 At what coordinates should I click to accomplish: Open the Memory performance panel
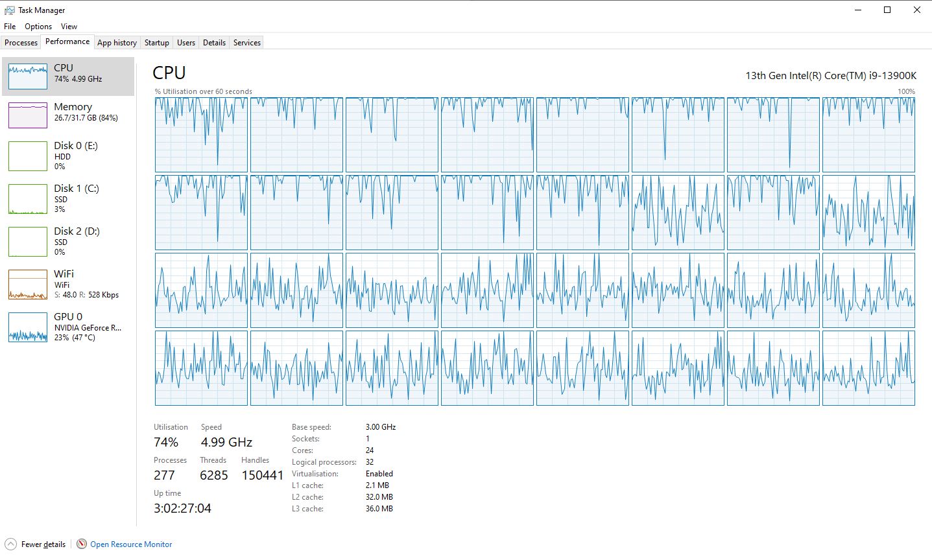pos(68,111)
